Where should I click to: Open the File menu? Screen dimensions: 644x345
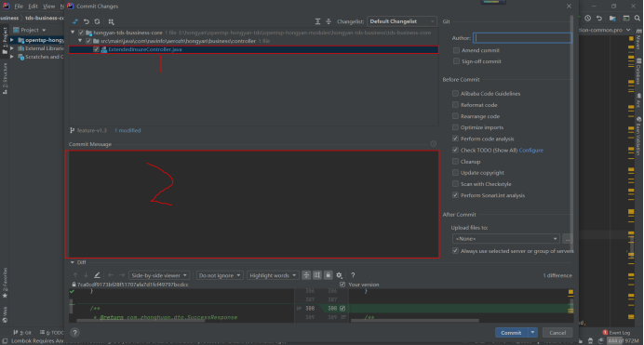click(19, 7)
